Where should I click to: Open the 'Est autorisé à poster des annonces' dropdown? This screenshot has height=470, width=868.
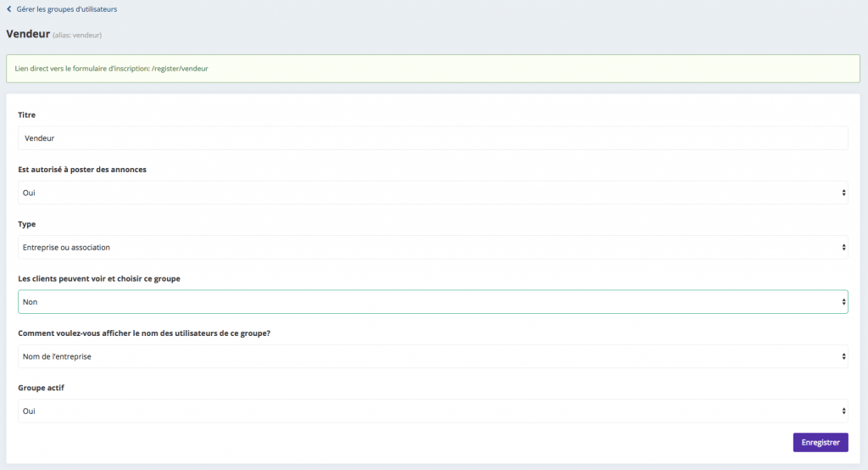(433, 193)
